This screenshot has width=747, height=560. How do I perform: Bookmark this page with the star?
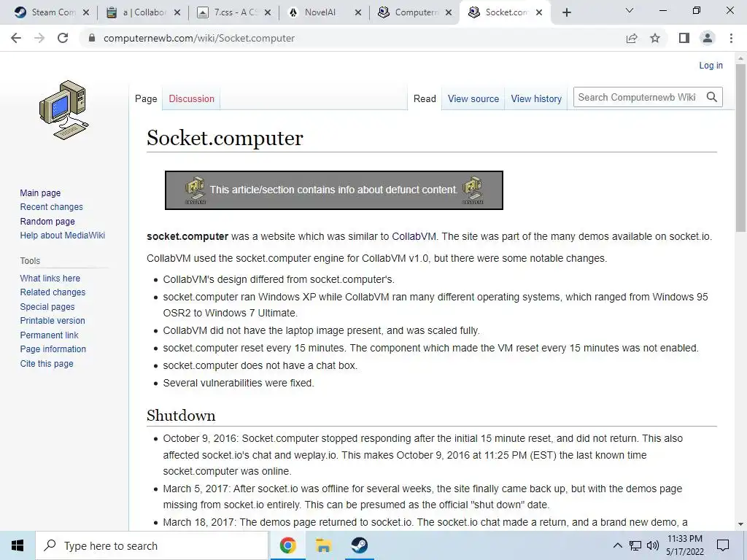tap(655, 38)
